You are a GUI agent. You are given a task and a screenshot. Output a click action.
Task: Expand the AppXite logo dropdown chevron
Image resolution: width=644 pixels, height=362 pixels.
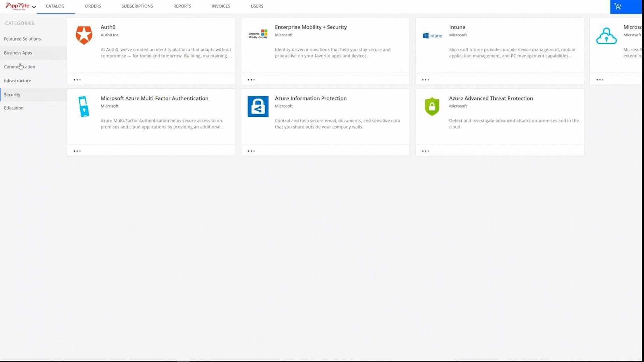pos(34,7)
